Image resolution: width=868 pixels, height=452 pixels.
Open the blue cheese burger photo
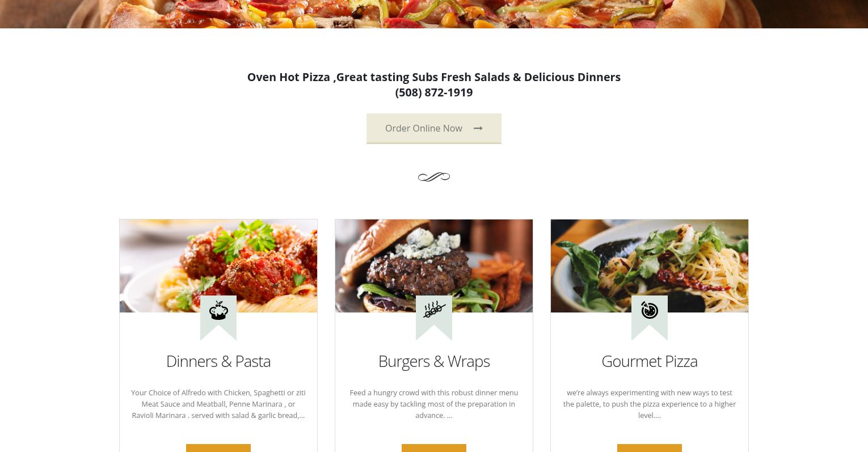tap(434, 265)
